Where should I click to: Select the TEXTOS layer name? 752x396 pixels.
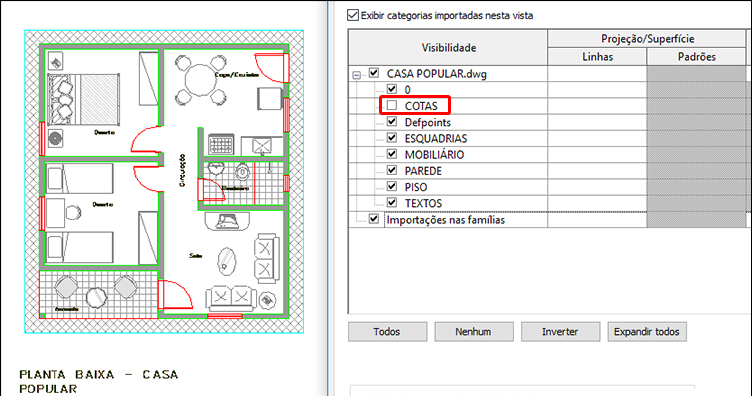click(423, 203)
